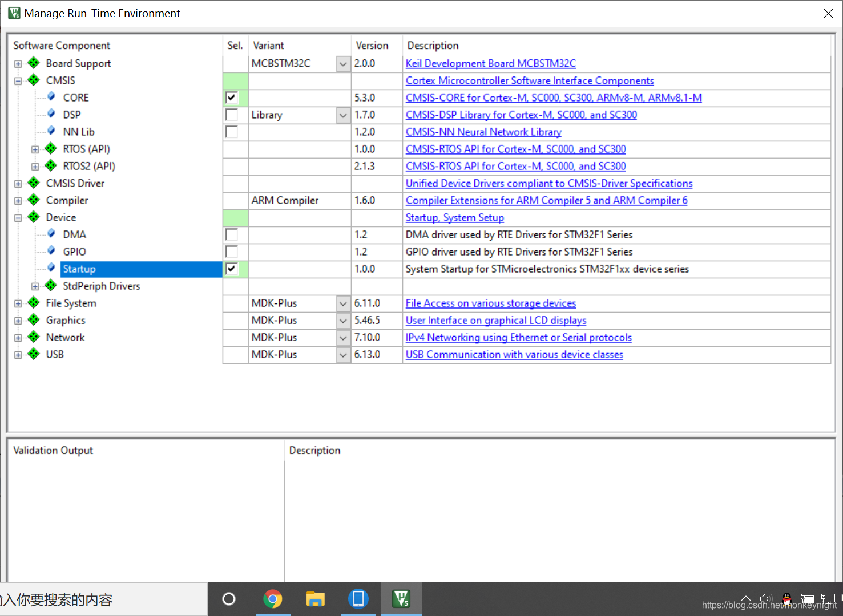Viewport: 843px width, 616px height.
Task: Click the blue gem icon beside GPIO
Action: point(51,250)
